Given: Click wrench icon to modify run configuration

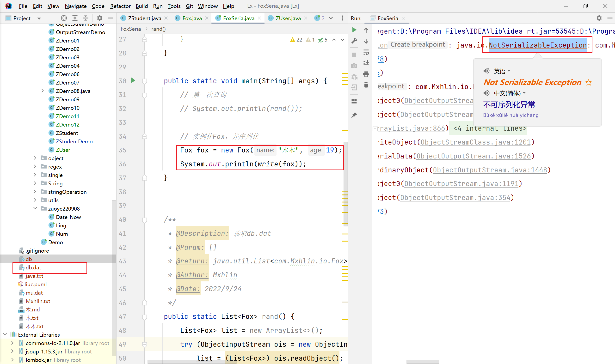Looking at the screenshot, I should point(354,41).
